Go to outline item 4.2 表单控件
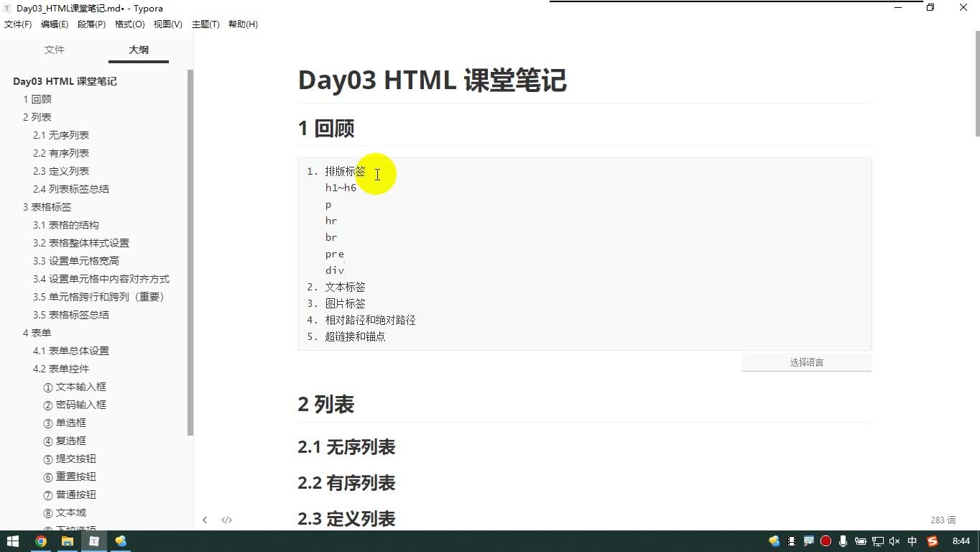Screen dimensions: 980x552 click(61, 369)
